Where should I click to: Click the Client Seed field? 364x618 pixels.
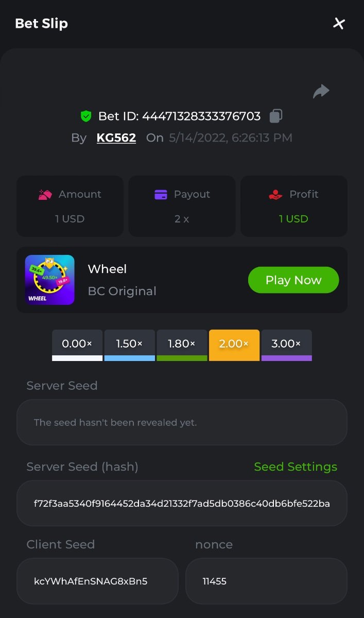click(x=97, y=581)
